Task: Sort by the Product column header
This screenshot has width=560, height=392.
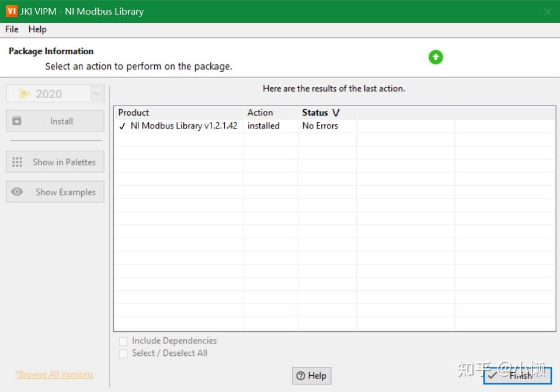Action: [179, 113]
